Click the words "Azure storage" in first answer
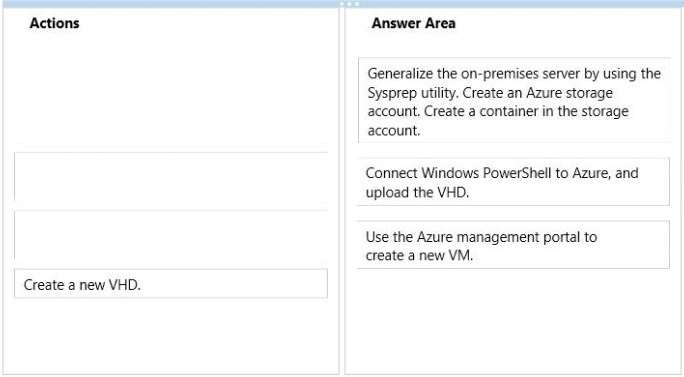 coord(570,93)
